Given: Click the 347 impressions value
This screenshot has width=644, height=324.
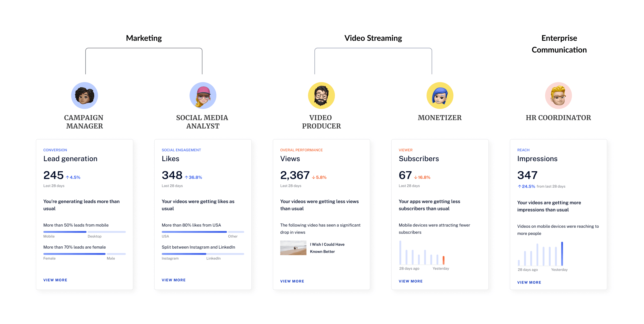Looking at the screenshot, I should coord(527,175).
